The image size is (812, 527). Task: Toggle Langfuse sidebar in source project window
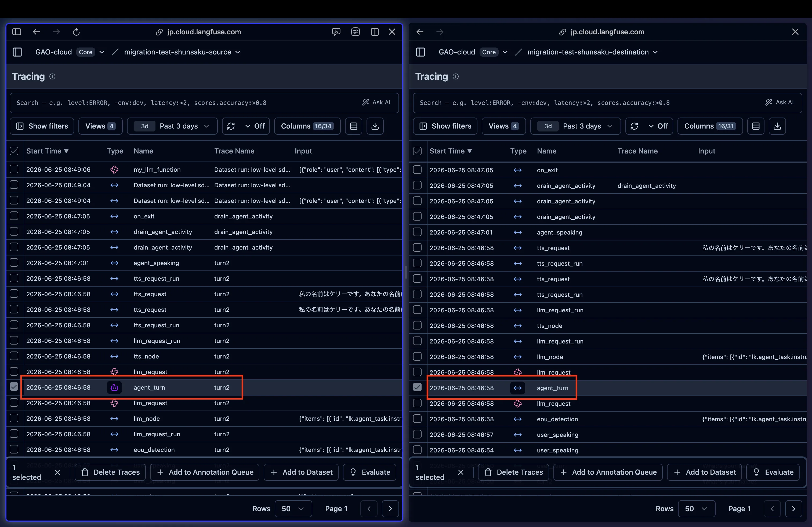17,52
